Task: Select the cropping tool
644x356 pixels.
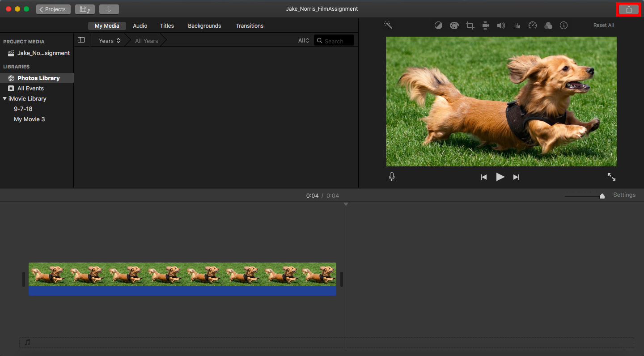Action: [x=470, y=25]
